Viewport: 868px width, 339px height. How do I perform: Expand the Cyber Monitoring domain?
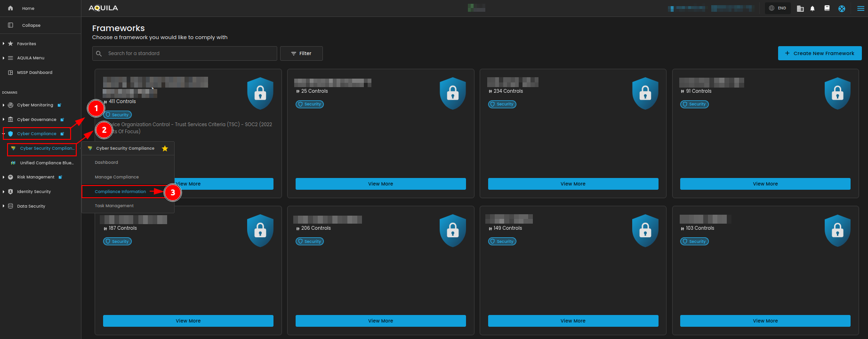(x=35, y=105)
